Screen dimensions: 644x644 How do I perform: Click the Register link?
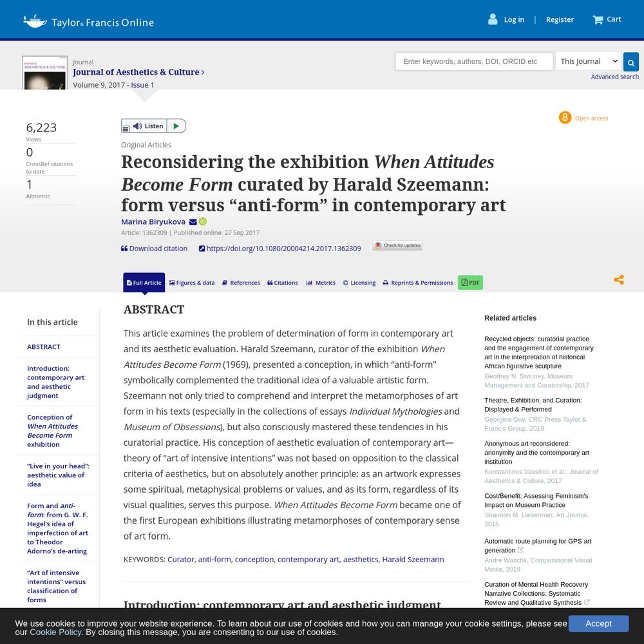[560, 20]
